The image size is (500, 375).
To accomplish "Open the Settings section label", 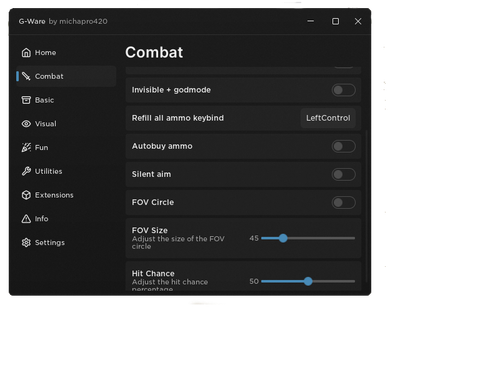I will tap(50, 242).
